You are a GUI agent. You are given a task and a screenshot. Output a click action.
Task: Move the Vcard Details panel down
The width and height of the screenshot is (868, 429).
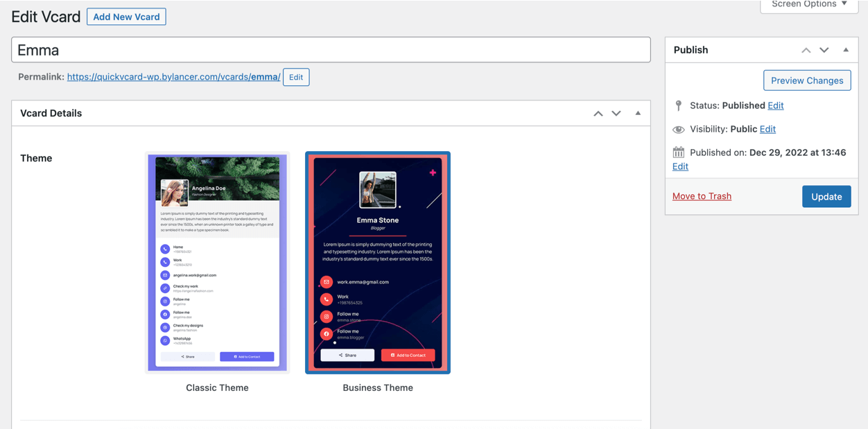616,114
